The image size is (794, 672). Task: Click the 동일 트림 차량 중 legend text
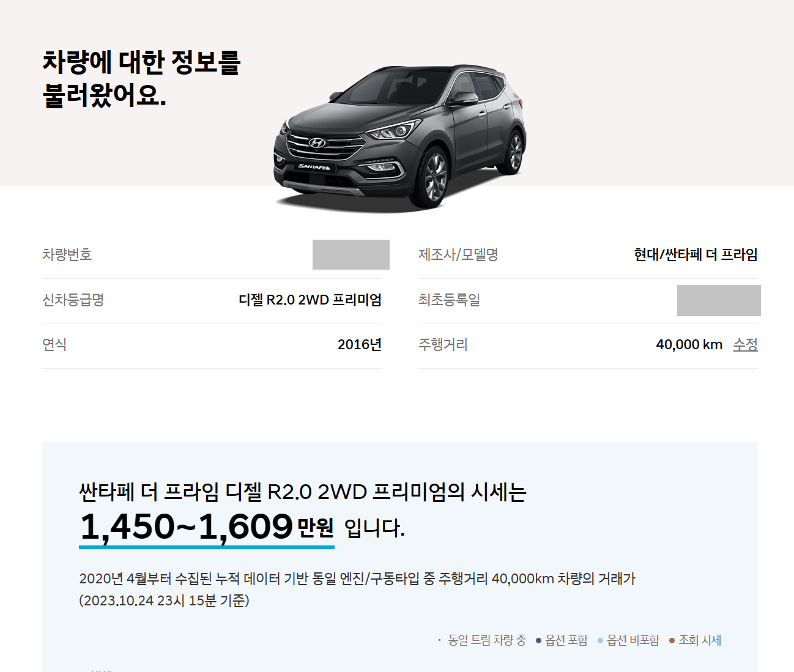pyautogui.click(x=487, y=640)
